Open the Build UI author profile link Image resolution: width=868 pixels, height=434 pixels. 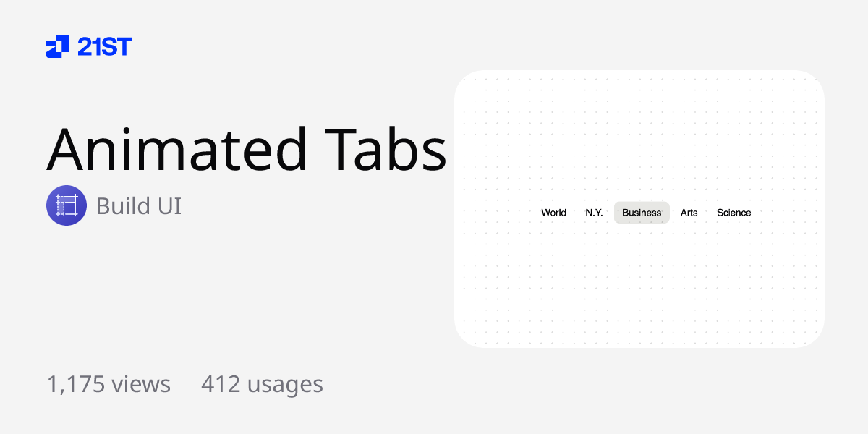[139, 206]
